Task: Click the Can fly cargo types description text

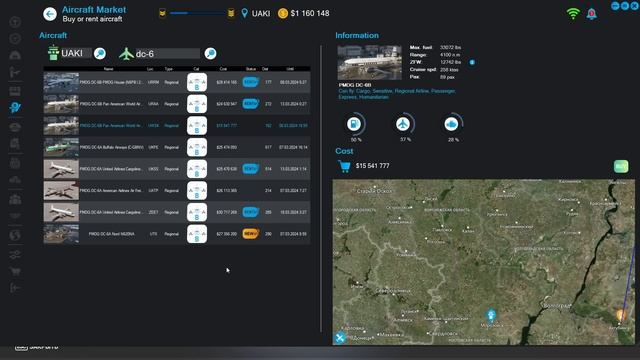Action: coord(397,94)
